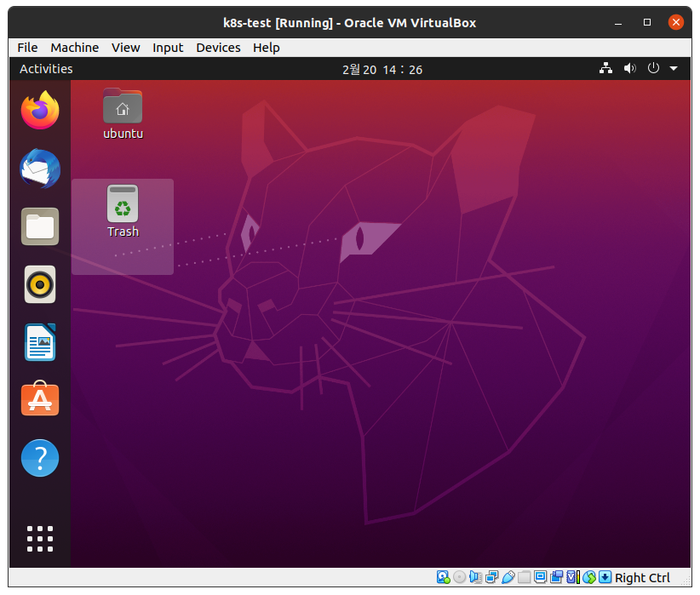Launch Thunderbird Mail from the dock
Screen dimensions: 700x595
pos(40,169)
